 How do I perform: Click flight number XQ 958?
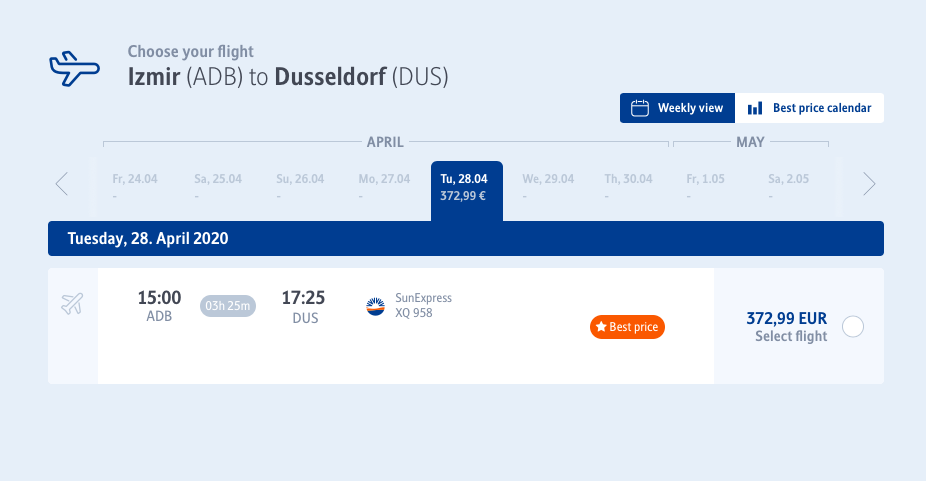413,313
